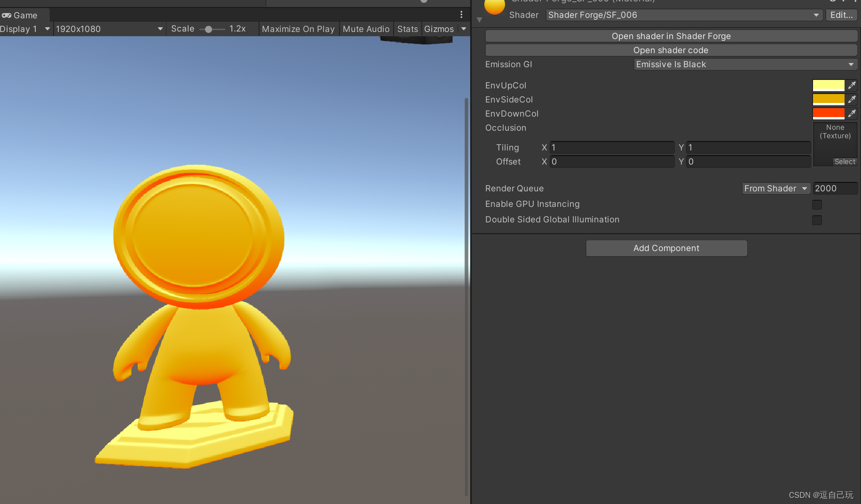Toggle Maximize On Play
This screenshot has height=504, width=861.
[298, 29]
